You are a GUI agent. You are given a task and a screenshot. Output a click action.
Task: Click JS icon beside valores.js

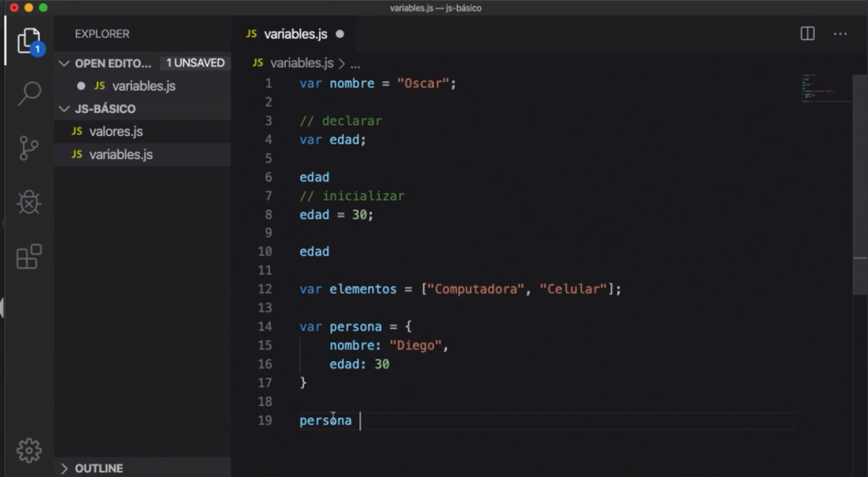(x=77, y=131)
